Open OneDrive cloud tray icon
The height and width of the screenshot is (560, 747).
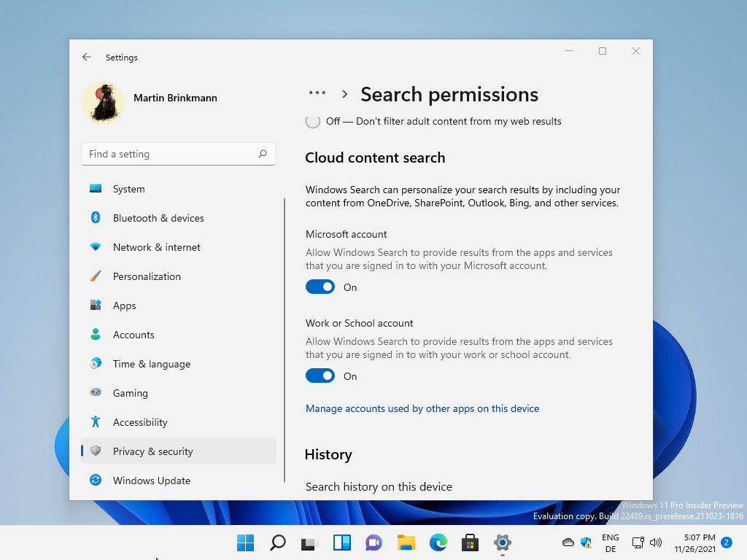pyautogui.click(x=568, y=542)
